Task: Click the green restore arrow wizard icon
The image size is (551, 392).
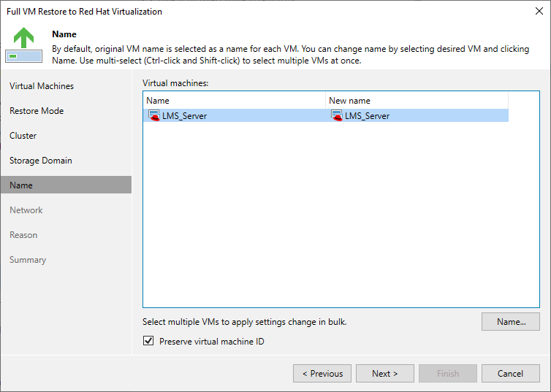Action: (x=23, y=45)
